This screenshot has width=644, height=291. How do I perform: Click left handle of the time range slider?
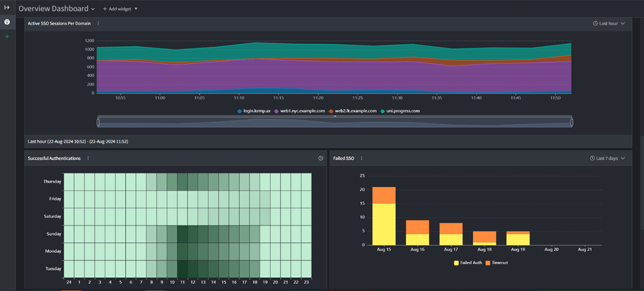(x=99, y=122)
